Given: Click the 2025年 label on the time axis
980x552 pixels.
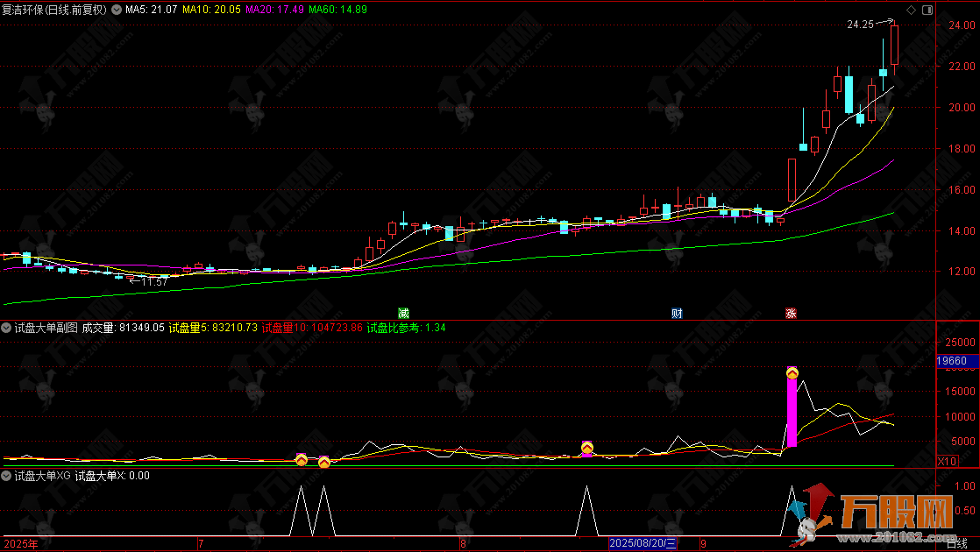Looking at the screenshot, I should point(21,544).
